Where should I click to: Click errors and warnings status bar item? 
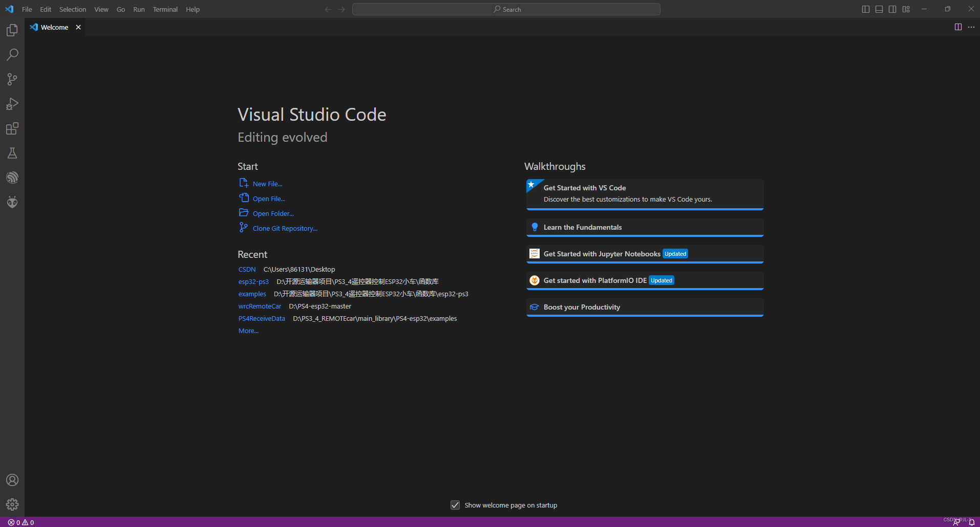coord(21,522)
